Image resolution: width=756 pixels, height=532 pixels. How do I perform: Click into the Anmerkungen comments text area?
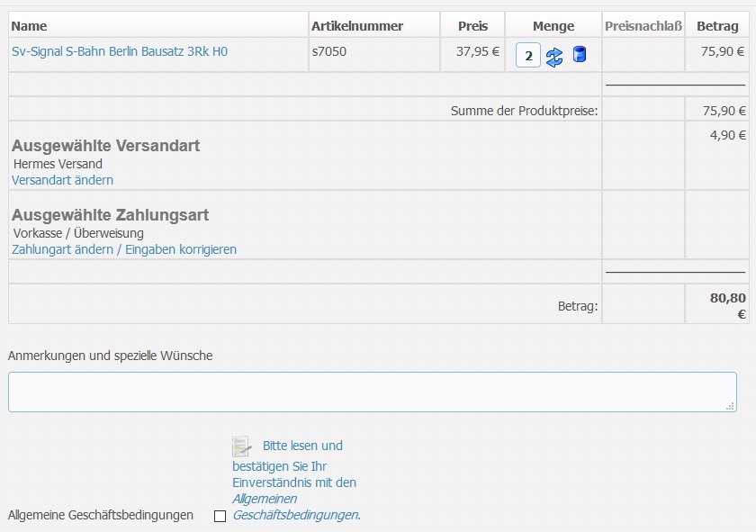tap(372, 392)
